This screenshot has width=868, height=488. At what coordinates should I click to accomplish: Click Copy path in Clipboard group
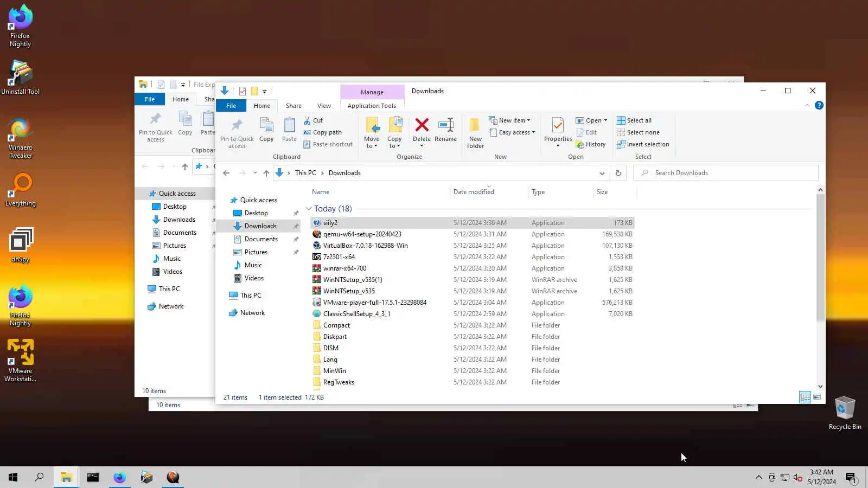tap(323, 132)
